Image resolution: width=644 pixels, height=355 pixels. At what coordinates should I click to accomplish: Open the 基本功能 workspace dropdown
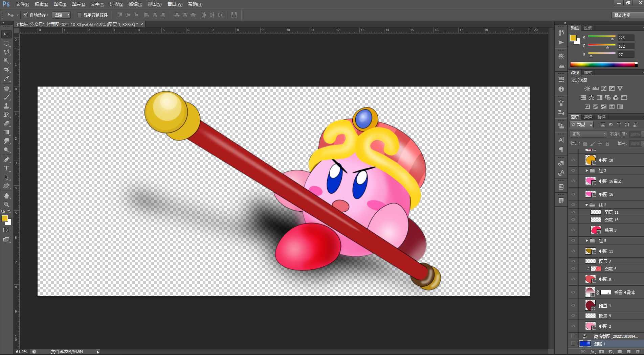tap(628, 15)
